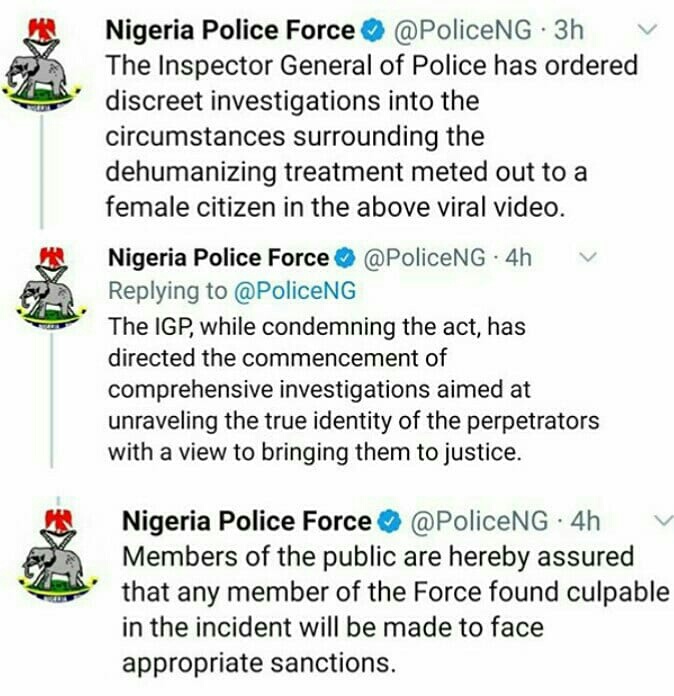Click the verified badge on the 'Replying to' tweet
674x696 pixels.
pyautogui.click(x=344, y=258)
